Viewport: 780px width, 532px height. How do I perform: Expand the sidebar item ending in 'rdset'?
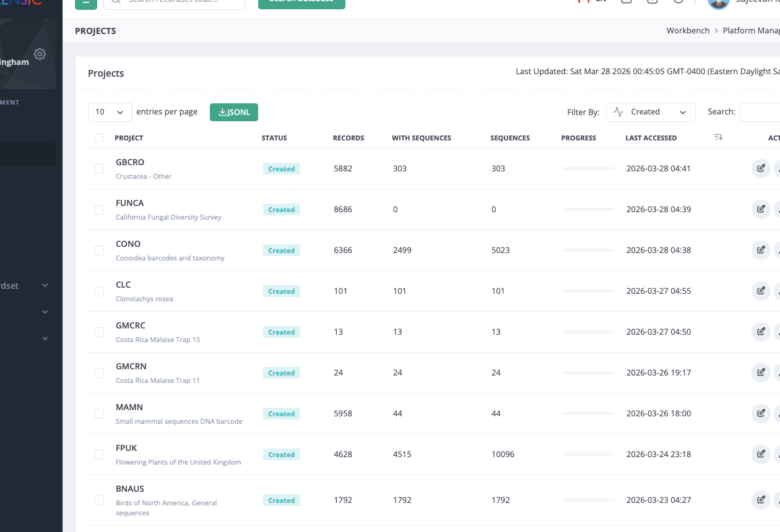coord(25,286)
